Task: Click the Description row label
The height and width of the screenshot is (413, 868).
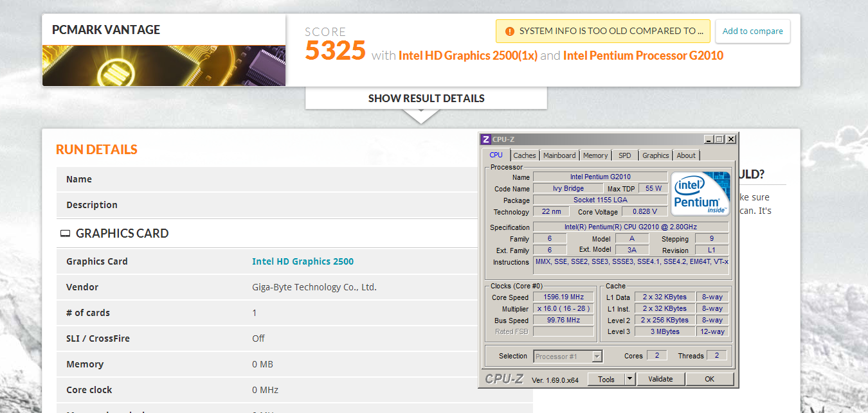Action: (92, 205)
